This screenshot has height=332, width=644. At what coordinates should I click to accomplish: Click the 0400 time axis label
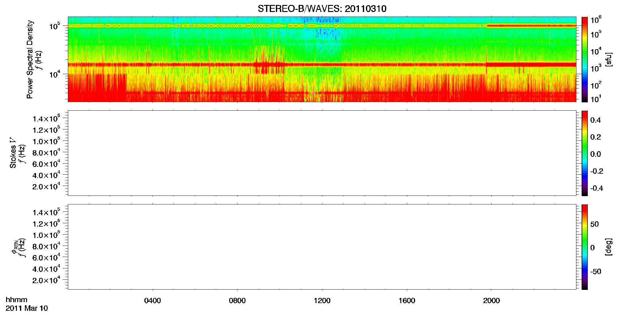tap(152, 301)
